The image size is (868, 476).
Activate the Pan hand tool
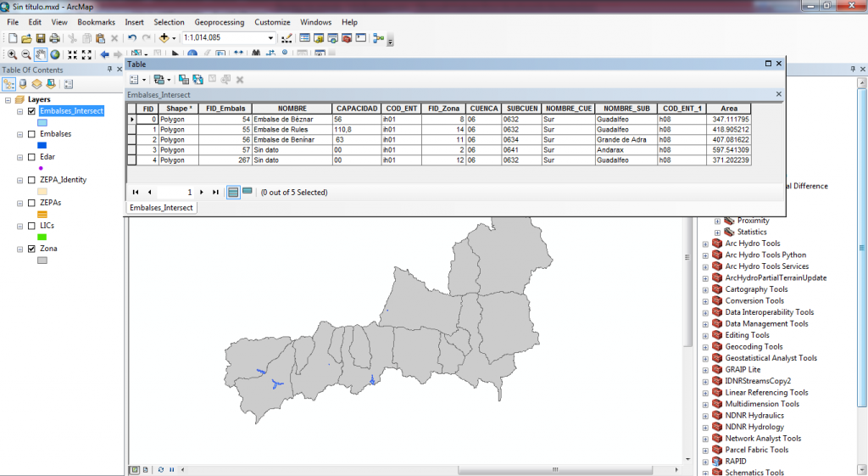coord(40,54)
